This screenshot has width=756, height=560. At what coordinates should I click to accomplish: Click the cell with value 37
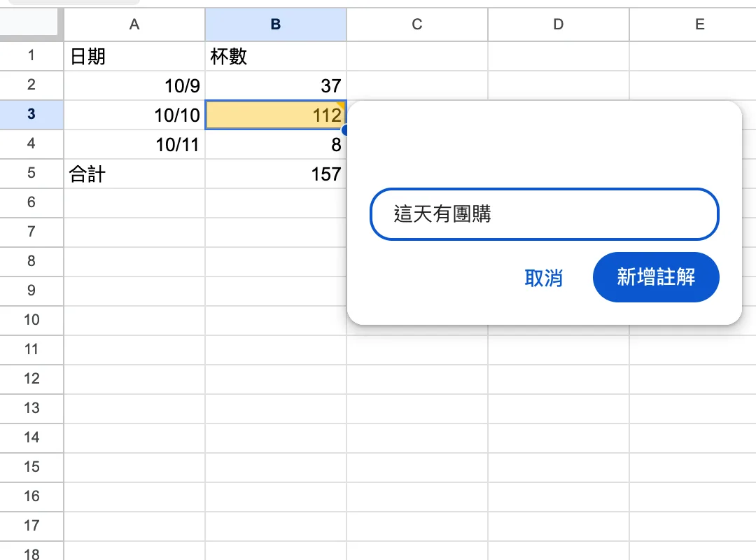(x=276, y=85)
